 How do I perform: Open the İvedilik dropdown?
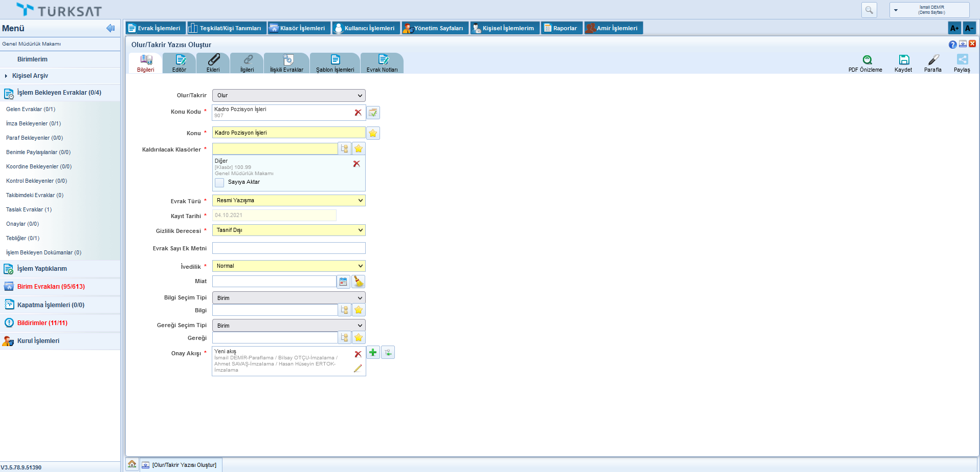(289, 266)
